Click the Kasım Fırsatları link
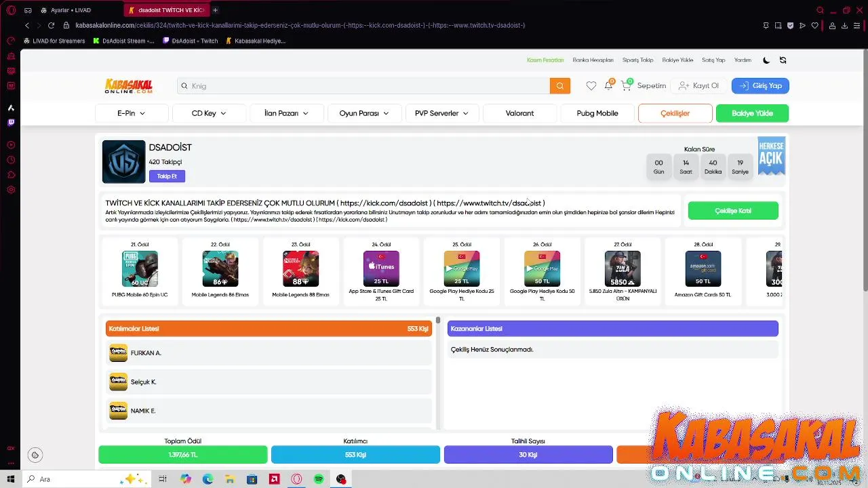The image size is (868, 488). coord(545,60)
